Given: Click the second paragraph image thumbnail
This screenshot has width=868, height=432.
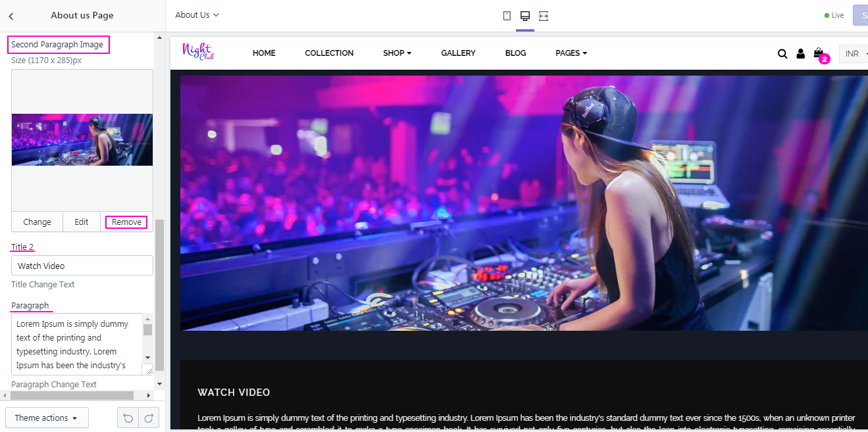Looking at the screenshot, I should [82, 140].
